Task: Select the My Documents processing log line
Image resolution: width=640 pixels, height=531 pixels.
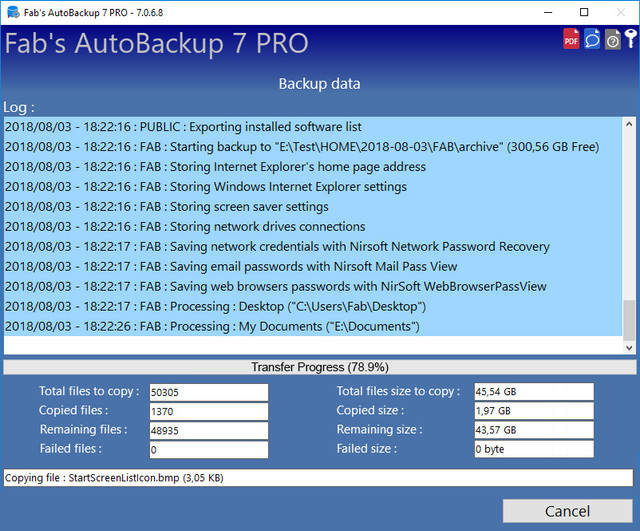Action: (x=313, y=327)
